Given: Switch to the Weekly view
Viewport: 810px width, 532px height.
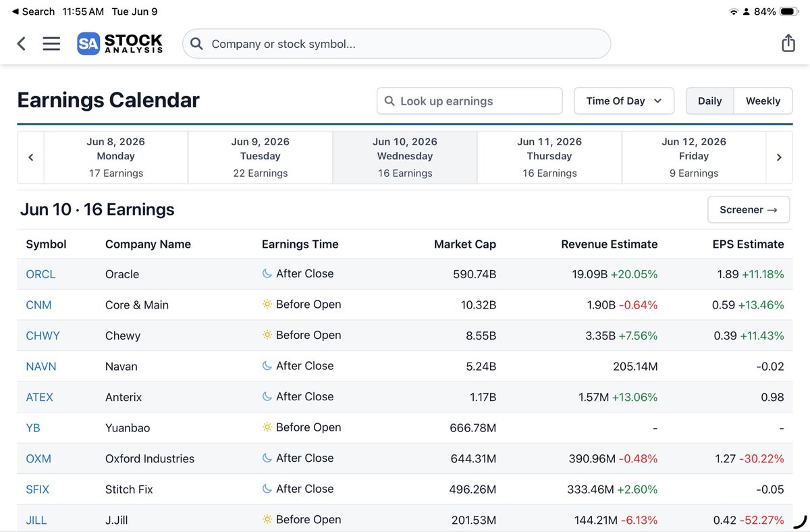Looking at the screenshot, I should pos(763,101).
